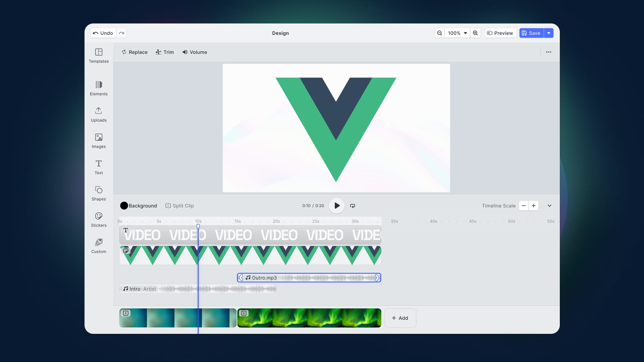
Task: Collapse the timeline with the chevron
Action: click(x=549, y=205)
